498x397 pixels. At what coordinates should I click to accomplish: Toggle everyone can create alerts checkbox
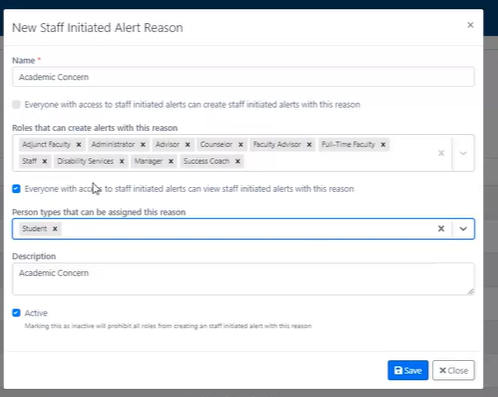pos(16,105)
